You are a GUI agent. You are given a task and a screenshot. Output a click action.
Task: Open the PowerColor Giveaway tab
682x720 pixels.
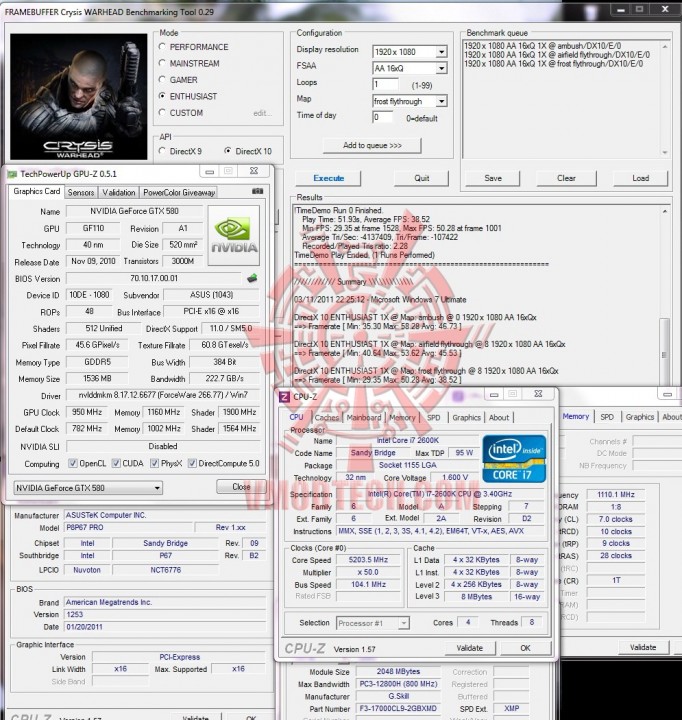179,192
